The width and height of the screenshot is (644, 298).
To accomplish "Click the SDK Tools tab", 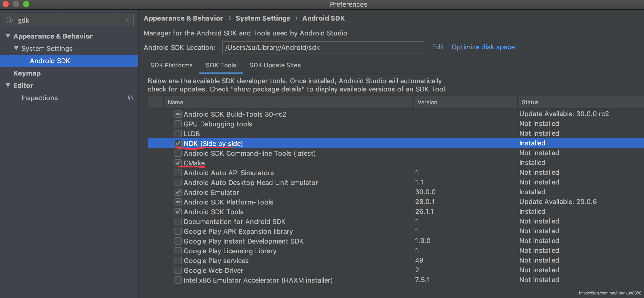I will point(221,65).
